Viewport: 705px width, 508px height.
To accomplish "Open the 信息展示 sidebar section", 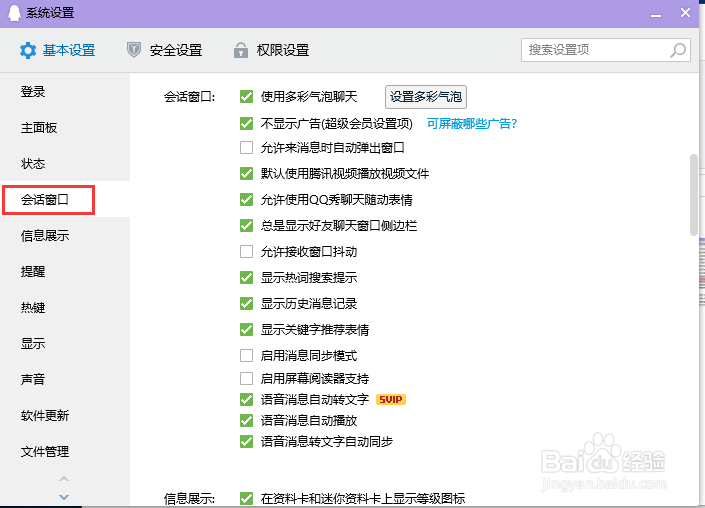I will coord(45,236).
